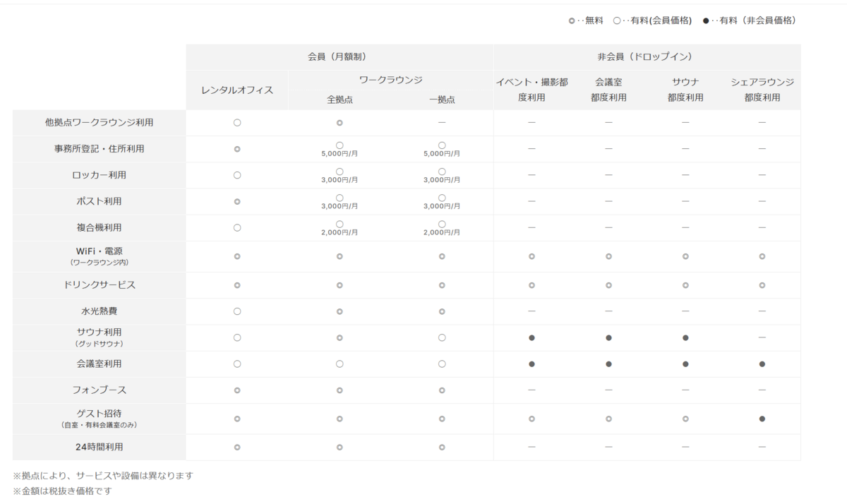Click シェアラウンジ free mark in WiFi・電源 row
Viewport: 847px width, 504px height.
tap(762, 256)
